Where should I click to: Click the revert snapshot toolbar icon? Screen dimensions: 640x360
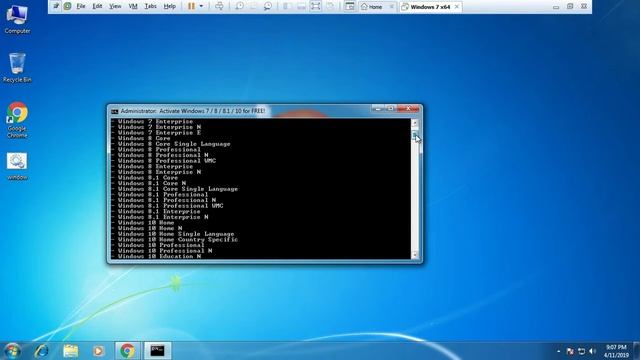[253, 6]
